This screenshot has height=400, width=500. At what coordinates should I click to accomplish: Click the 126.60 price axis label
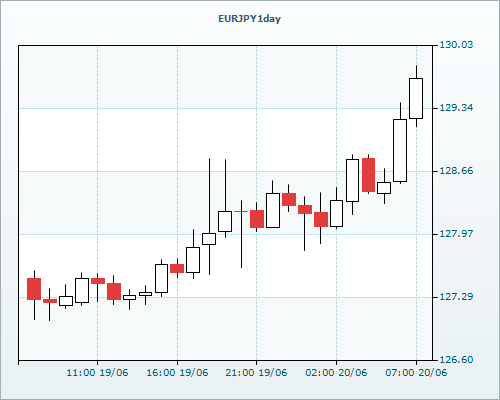point(456,360)
